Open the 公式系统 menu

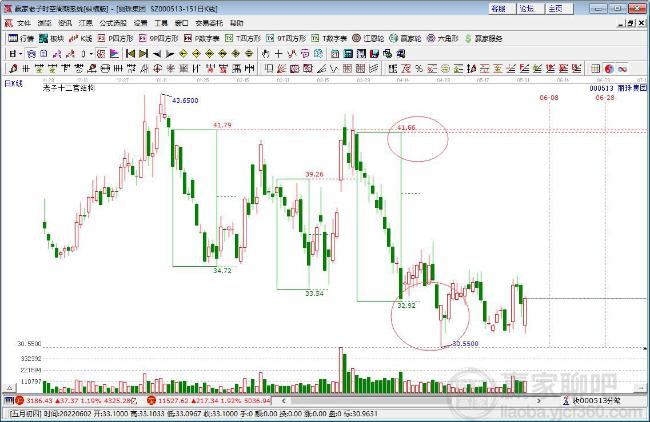113,23
